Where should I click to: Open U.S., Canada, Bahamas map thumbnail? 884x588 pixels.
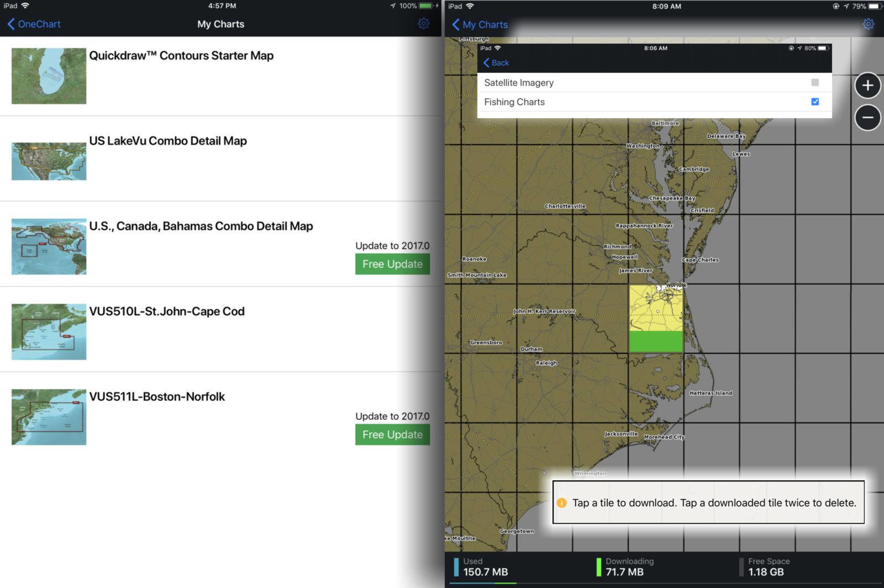point(49,246)
